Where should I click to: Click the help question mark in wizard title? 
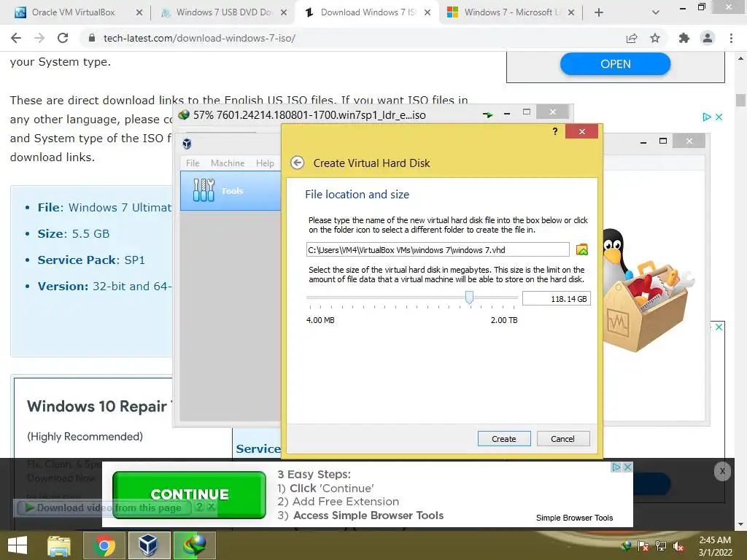tap(555, 131)
